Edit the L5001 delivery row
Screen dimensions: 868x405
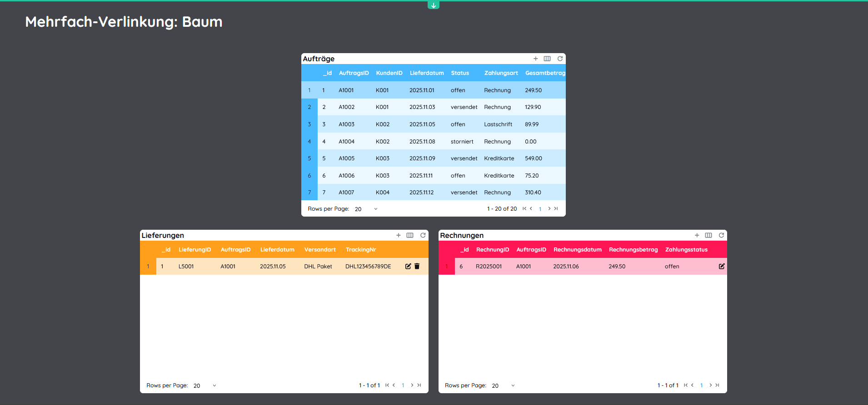tap(408, 267)
